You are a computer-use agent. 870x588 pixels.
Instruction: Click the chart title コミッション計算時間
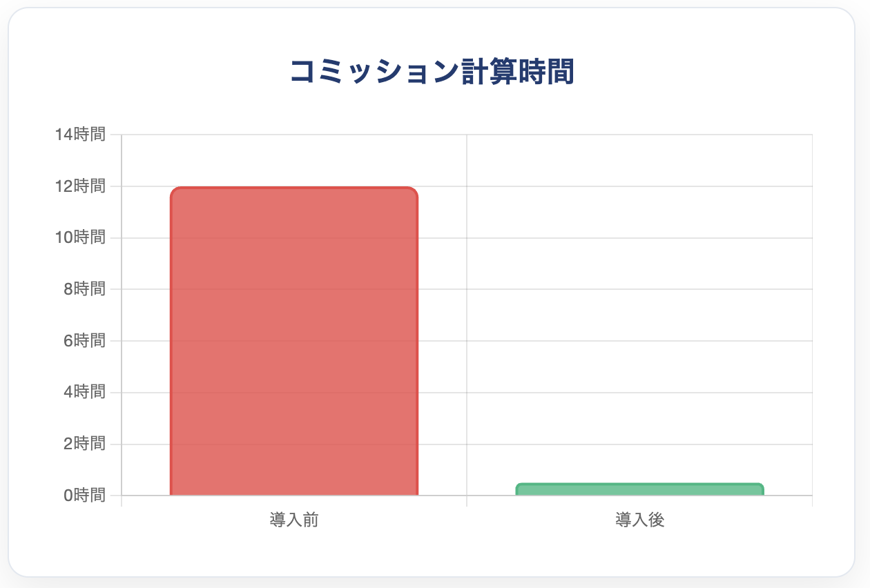pos(432,72)
